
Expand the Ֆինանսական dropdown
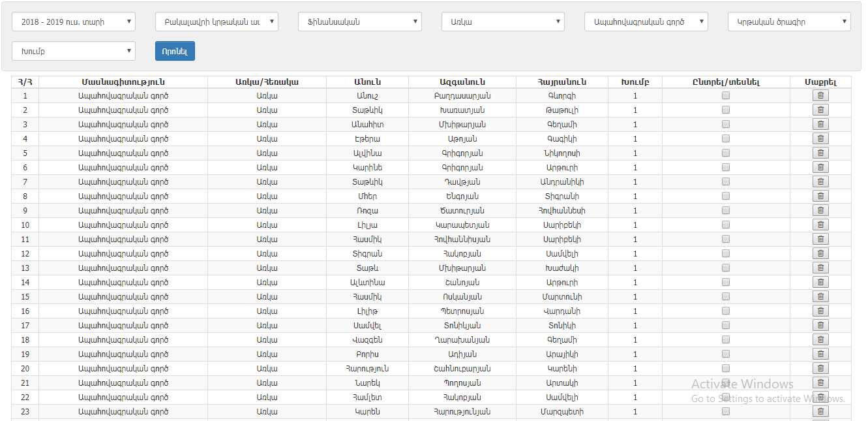(x=359, y=22)
